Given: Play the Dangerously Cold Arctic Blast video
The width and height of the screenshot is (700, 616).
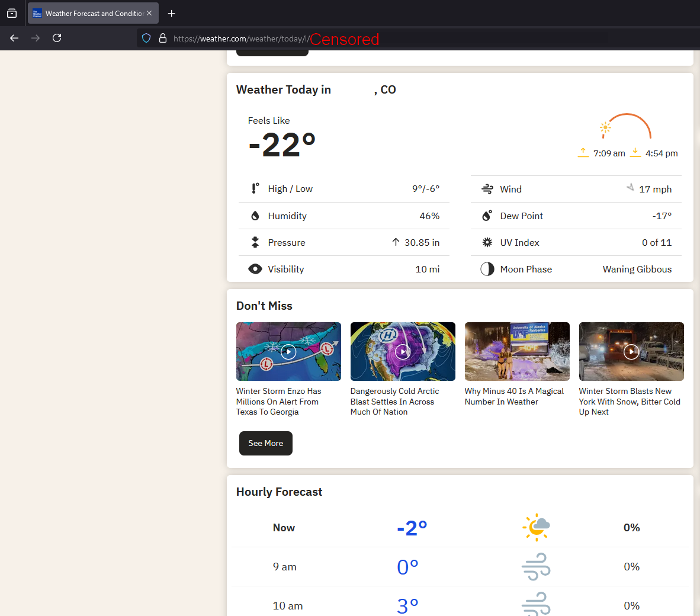Looking at the screenshot, I should click(x=403, y=351).
